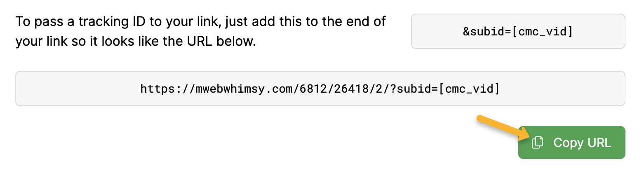Image resolution: width=644 pixels, height=182 pixels.
Task: Click the copy icon in the green button
Action: (537, 142)
